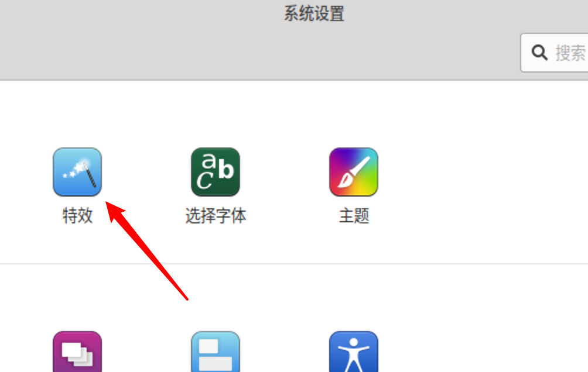The width and height of the screenshot is (588, 372).
Task: Open the blue accessibility figure icon
Action: coord(354,352)
